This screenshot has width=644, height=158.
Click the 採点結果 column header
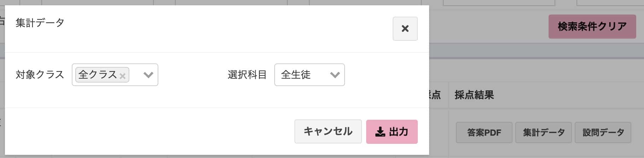pos(474,95)
